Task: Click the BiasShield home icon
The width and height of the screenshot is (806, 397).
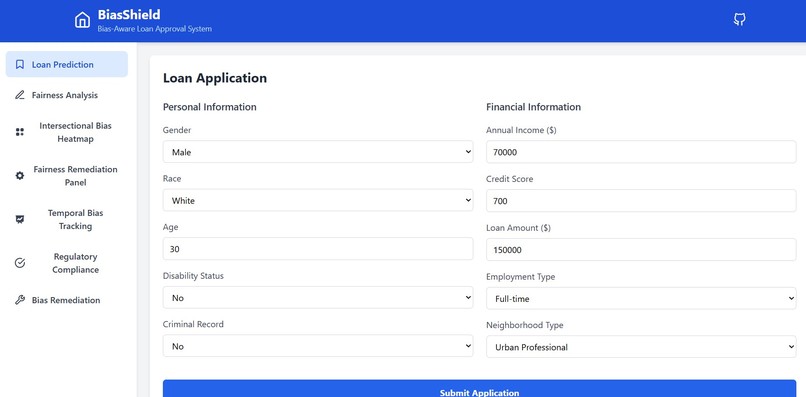Action: click(82, 20)
